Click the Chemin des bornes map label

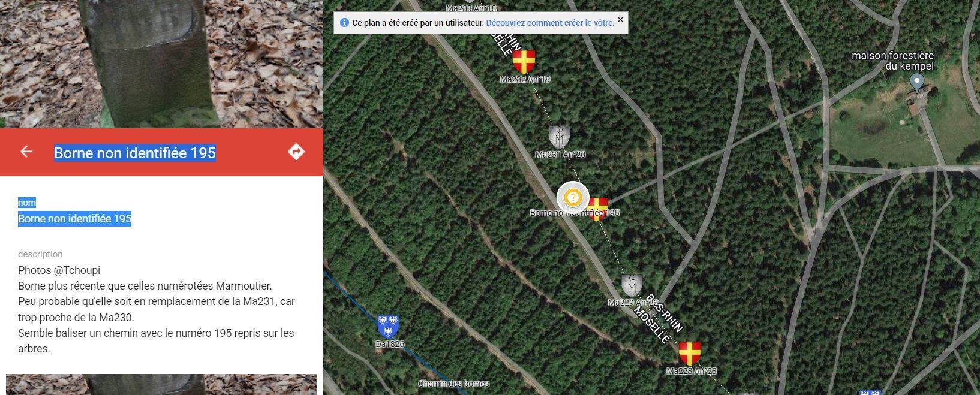(454, 384)
